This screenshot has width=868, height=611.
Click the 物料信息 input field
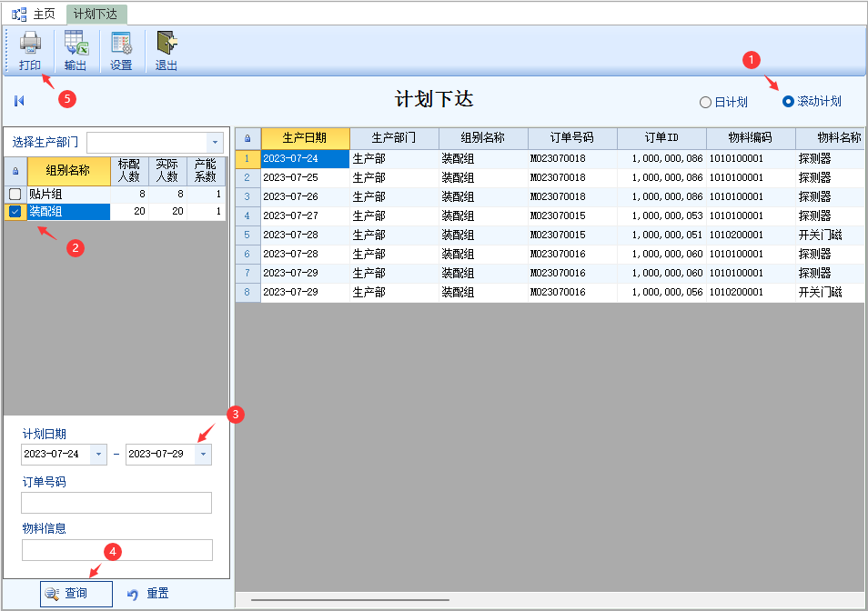tap(116, 549)
